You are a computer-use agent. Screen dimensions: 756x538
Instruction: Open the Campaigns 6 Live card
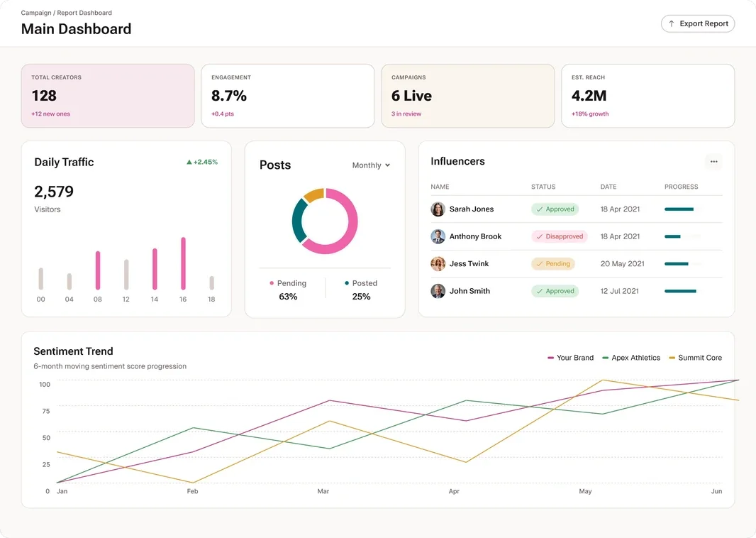coord(467,96)
